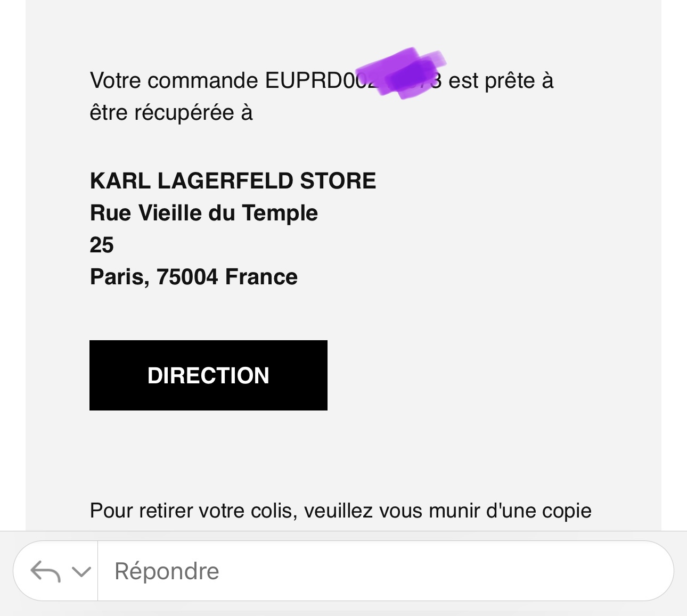Click the street number 25

tap(102, 245)
